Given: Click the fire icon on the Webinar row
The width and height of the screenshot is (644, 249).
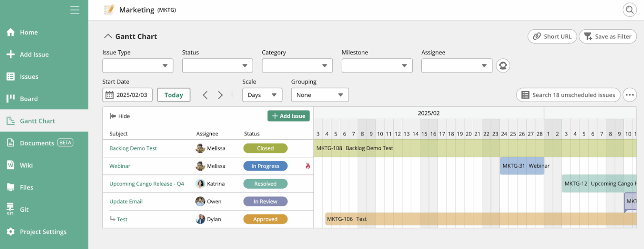Looking at the screenshot, I should pos(309,166).
